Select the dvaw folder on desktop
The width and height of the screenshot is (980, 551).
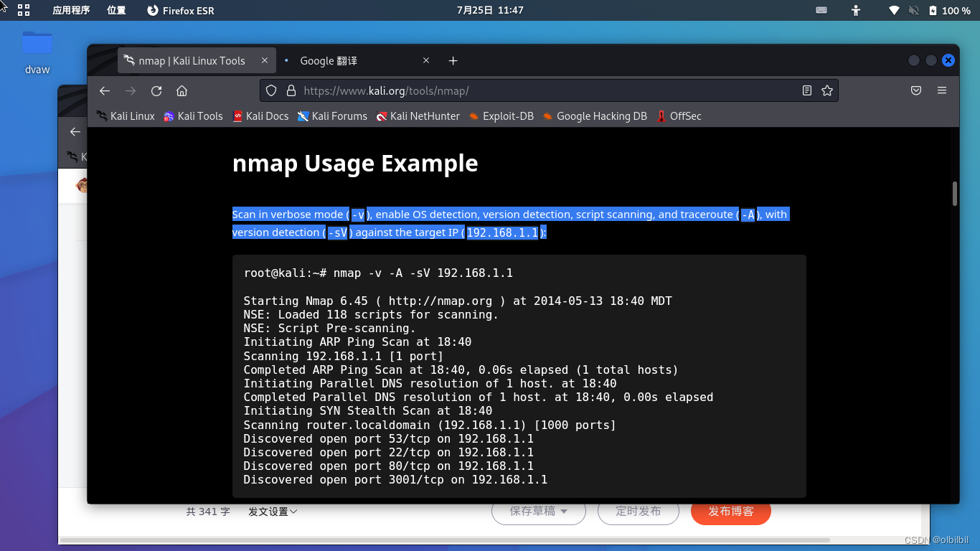click(37, 52)
